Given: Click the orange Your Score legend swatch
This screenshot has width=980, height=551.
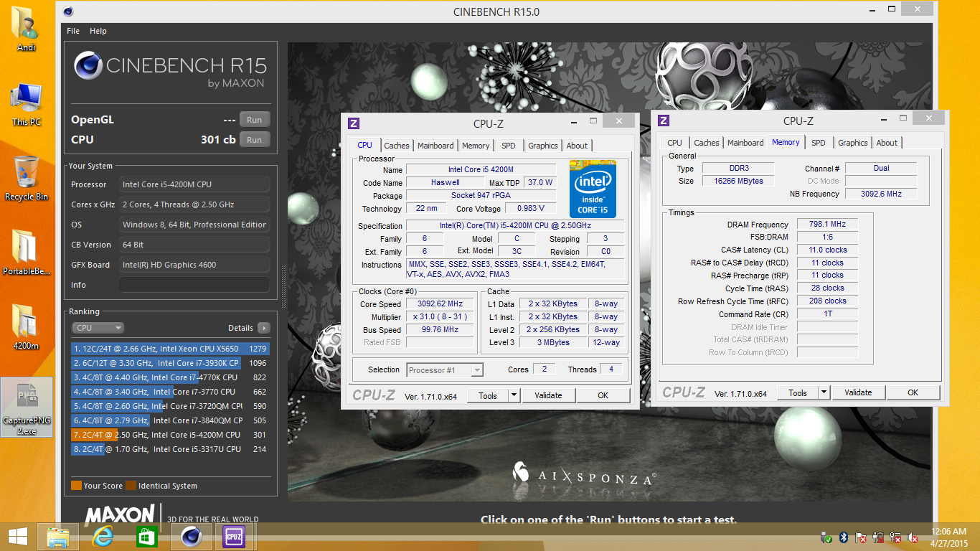Looking at the screenshot, I should point(76,486).
